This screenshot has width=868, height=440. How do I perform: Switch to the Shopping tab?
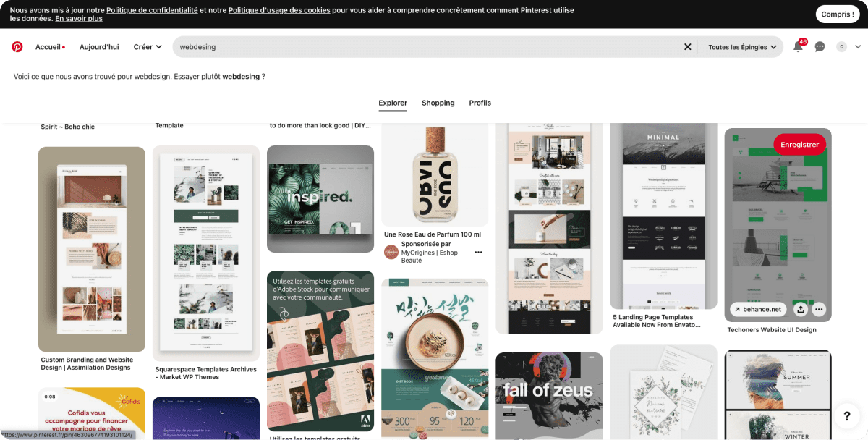point(438,103)
